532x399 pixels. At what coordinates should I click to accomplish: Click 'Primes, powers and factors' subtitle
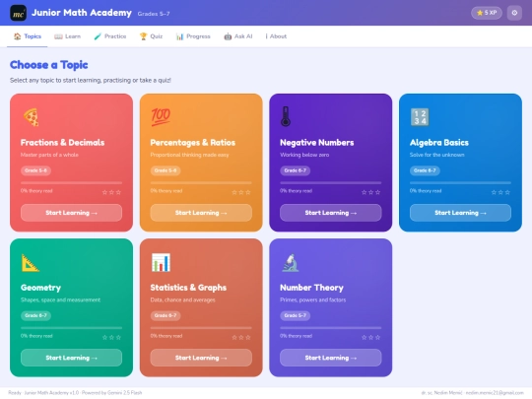(x=313, y=299)
